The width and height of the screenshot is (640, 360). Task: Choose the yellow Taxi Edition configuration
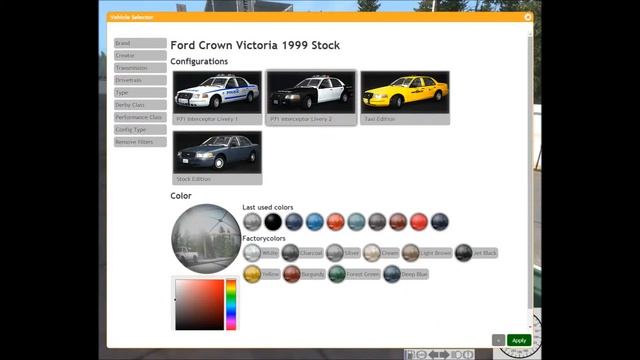[x=405, y=98]
